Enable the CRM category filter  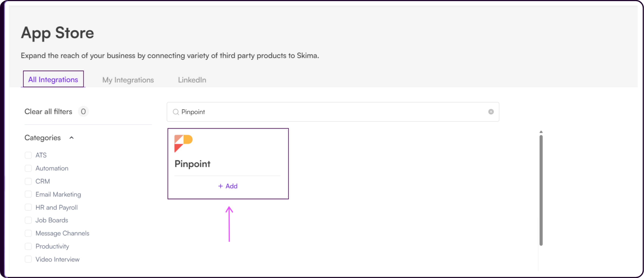pyautogui.click(x=28, y=181)
